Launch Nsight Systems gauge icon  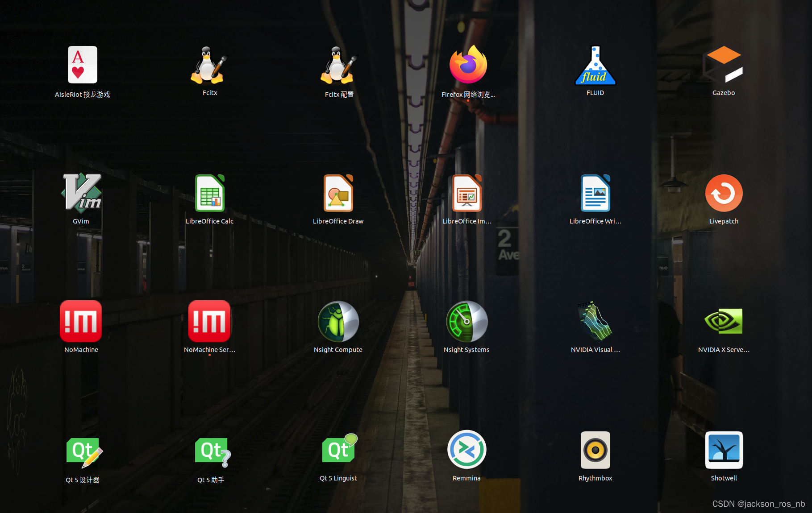(467, 322)
